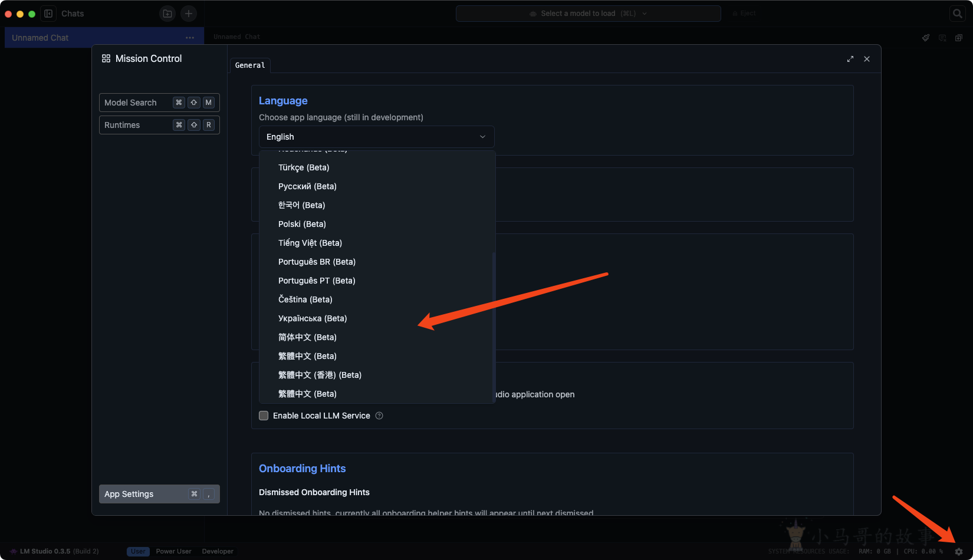This screenshot has width=973, height=560.
Task: Switch to Developer mode
Action: tap(218, 552)
